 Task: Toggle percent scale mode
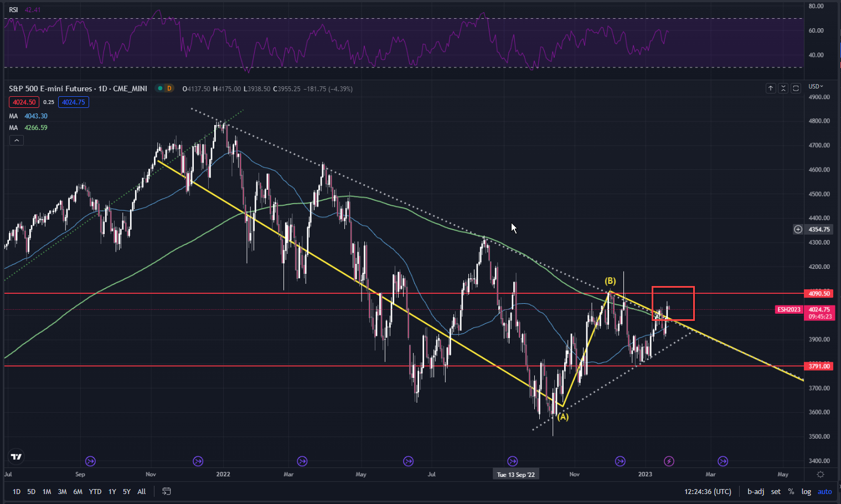[x=791, y=491]
